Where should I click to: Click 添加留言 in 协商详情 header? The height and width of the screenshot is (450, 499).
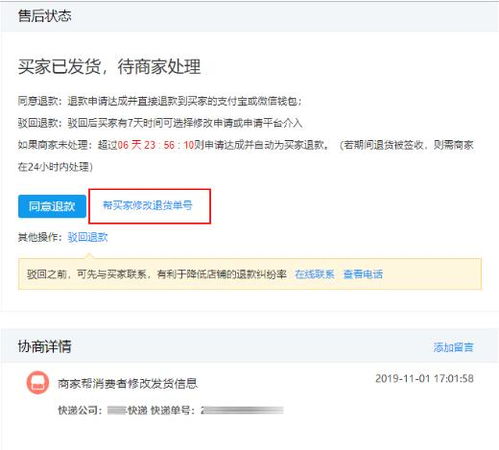(x=453, y=347)
